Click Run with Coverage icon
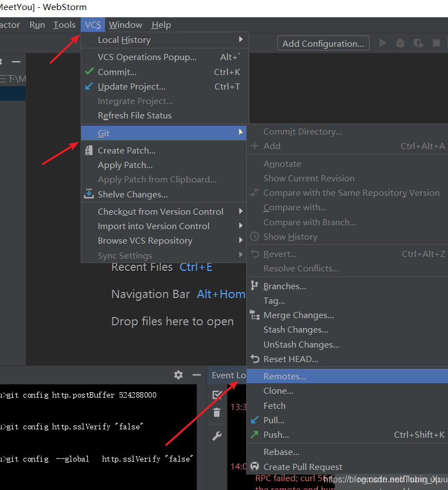Viewport: 448px width, 490px height. click(x=419, y=43)
